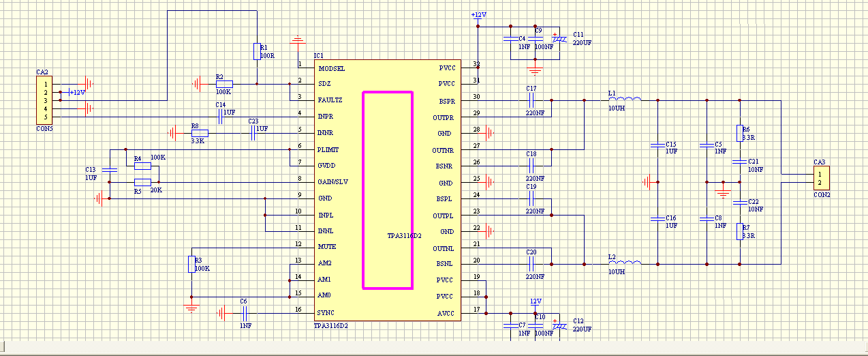The width and height of the screenshot is (868, 356).
Task: Click the BSNR pin label
Action: point(446,166)
